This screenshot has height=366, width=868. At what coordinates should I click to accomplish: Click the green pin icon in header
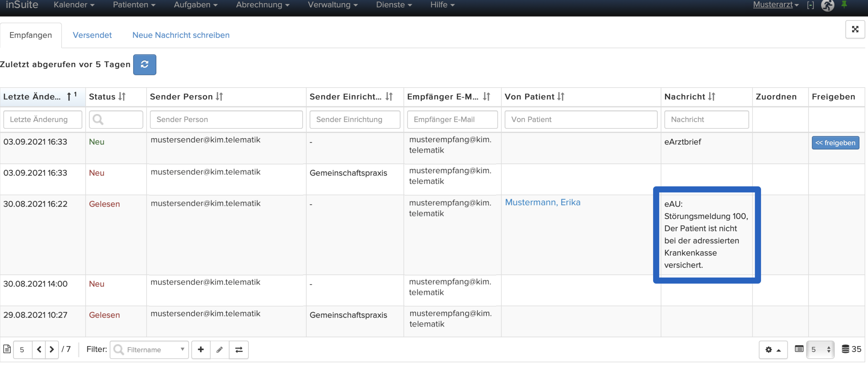click(x=844, y=5)
